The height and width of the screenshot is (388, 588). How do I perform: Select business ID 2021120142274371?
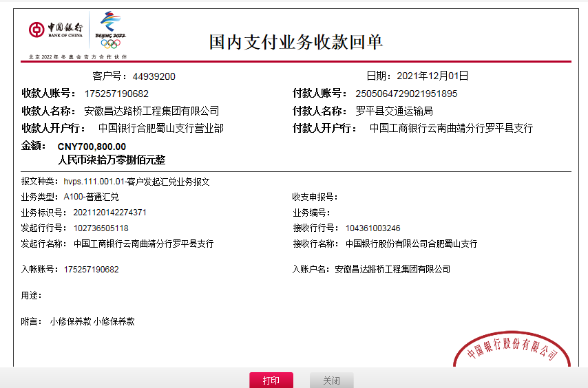[x=105, y=213]
